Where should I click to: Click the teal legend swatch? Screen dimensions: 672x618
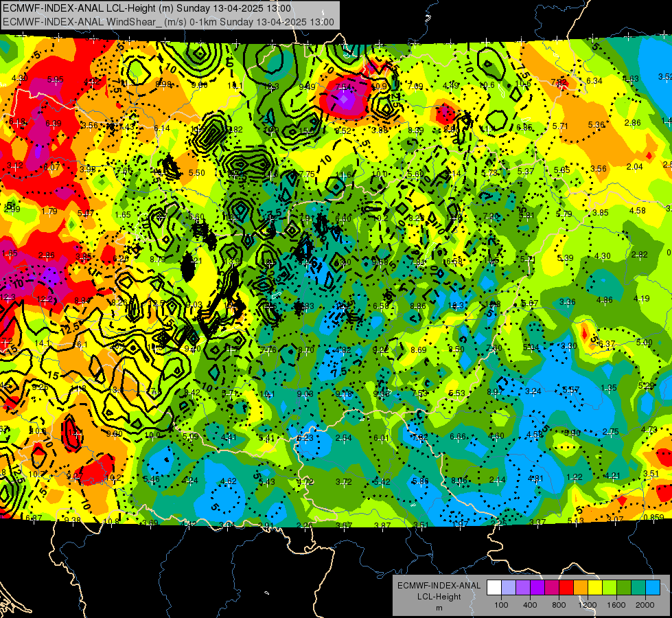[x=638, y=587]
